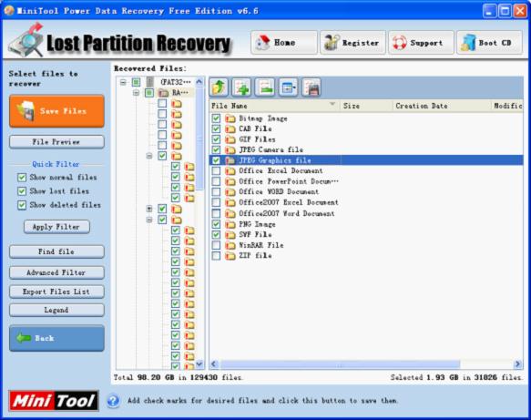Image resolution: width=531 pixels, height=420 pixels.
Task: Check the ZIP file checkbox
Action: coord(216,256)
